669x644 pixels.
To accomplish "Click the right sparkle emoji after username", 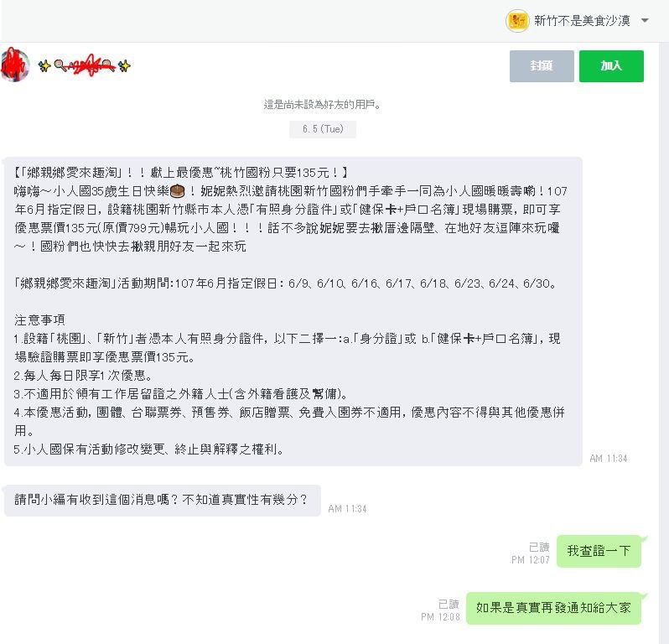I will click(x=124, y=66).
